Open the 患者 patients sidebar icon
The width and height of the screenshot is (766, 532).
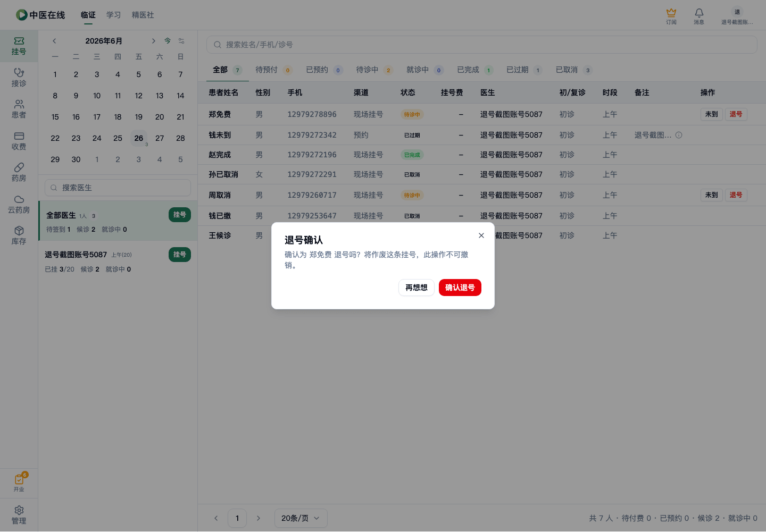[x=19, y=109]
